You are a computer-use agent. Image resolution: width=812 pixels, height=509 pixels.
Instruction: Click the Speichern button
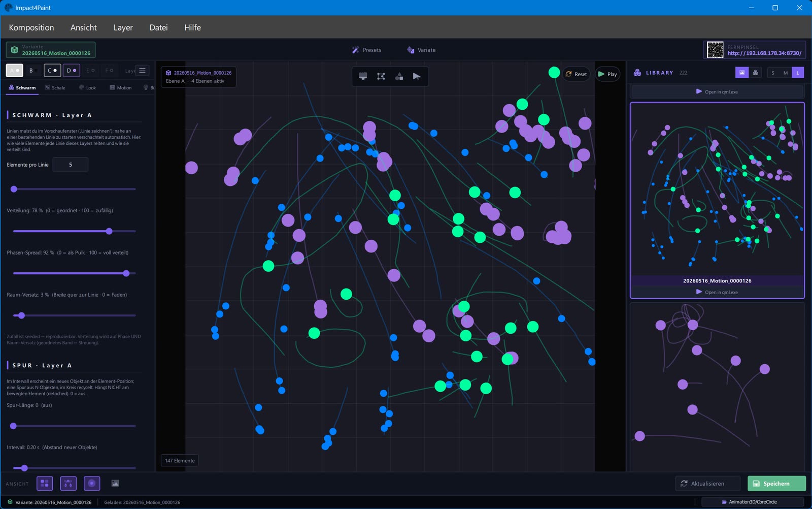776,483
